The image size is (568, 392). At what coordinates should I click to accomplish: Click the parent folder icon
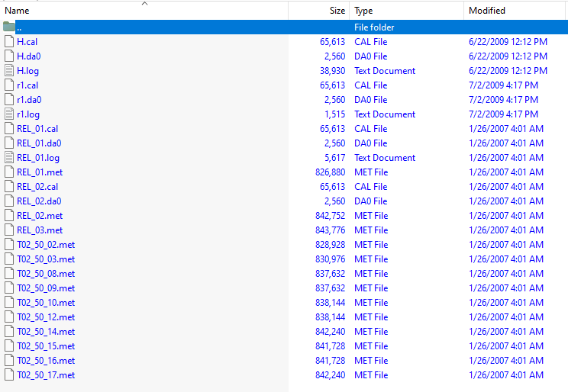click(9, 27)
